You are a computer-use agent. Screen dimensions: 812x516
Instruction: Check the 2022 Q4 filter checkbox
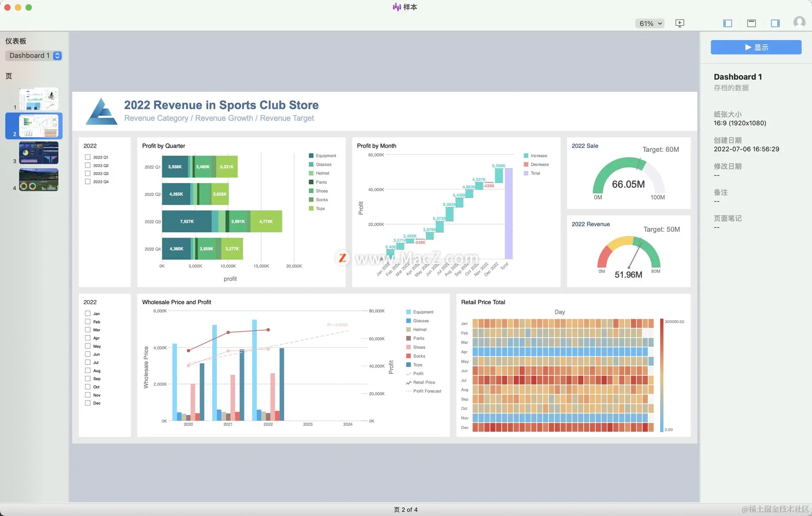88,181
